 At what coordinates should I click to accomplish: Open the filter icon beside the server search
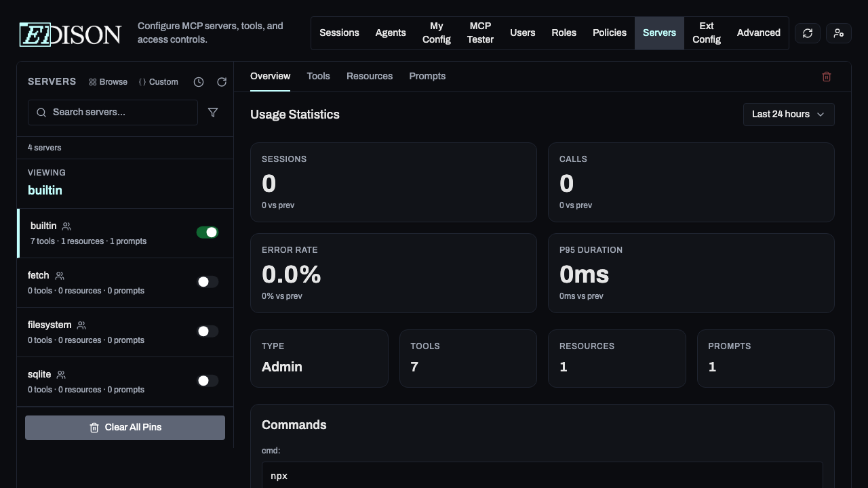tap(213, 113)
